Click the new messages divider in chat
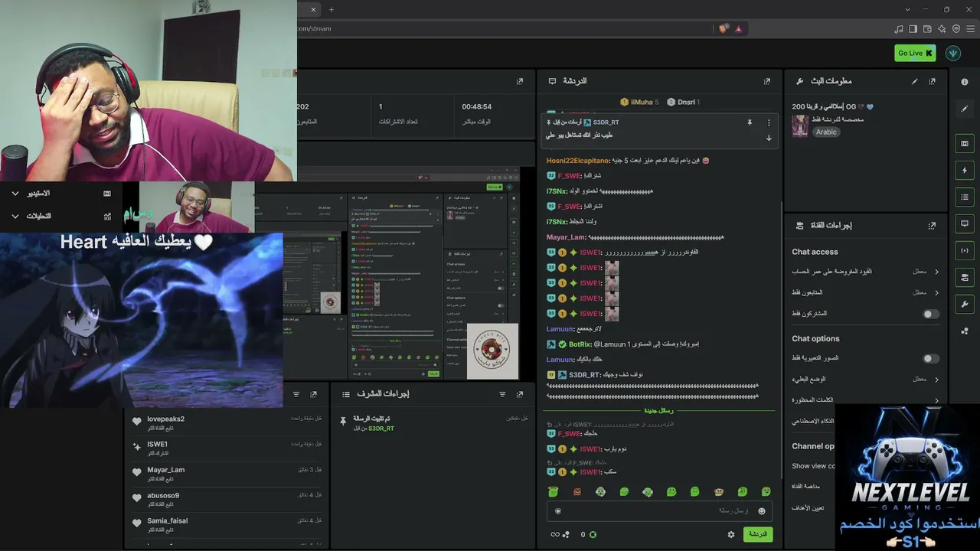Screen dimensions: 980x551 tap(659, 410)
